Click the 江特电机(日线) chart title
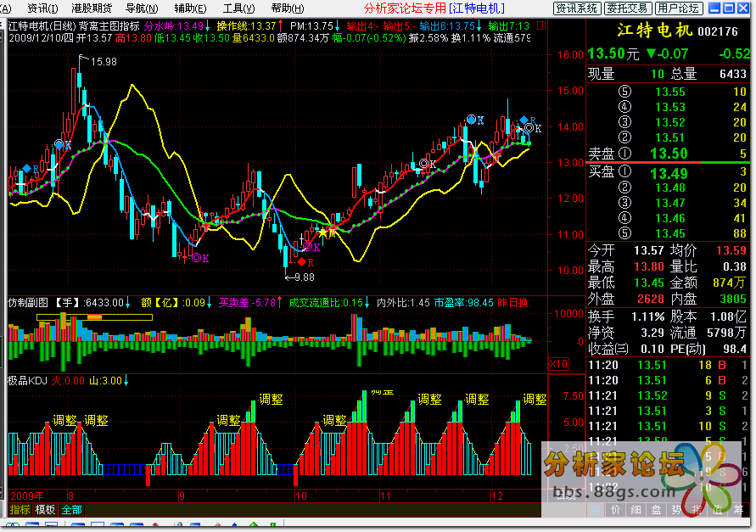The width and height of the screenshot is (756, 532). point(42,25)
